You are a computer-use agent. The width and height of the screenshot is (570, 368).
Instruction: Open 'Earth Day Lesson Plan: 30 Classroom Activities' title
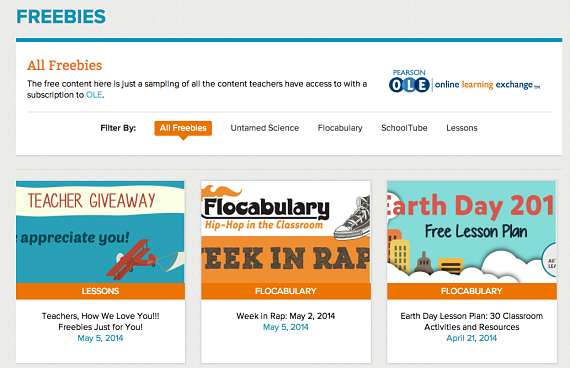[x=472, y=321]
